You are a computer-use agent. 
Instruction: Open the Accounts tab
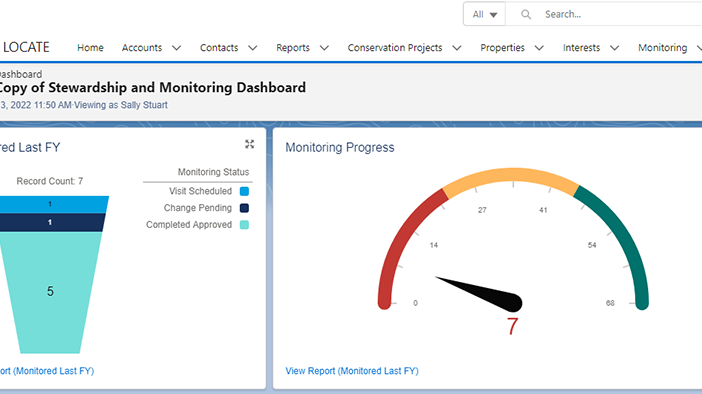click(142, 47)
